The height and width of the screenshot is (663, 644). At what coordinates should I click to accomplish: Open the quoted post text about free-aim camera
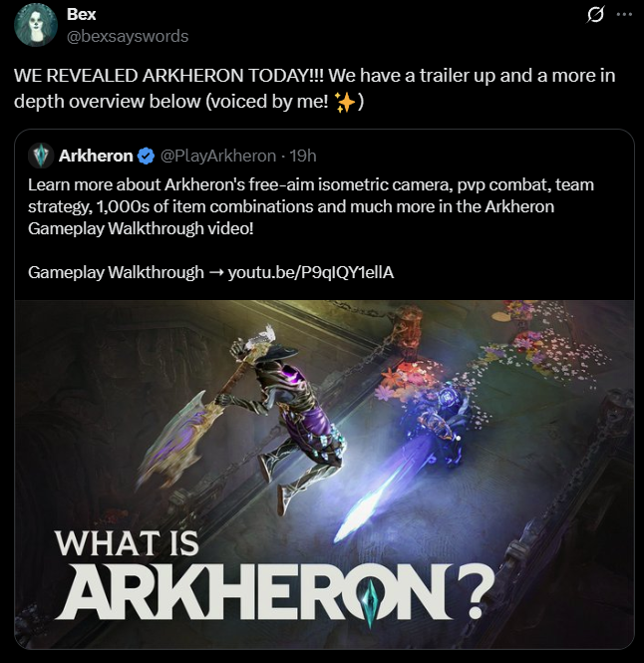pyautogui.click(x=311, y=206)
